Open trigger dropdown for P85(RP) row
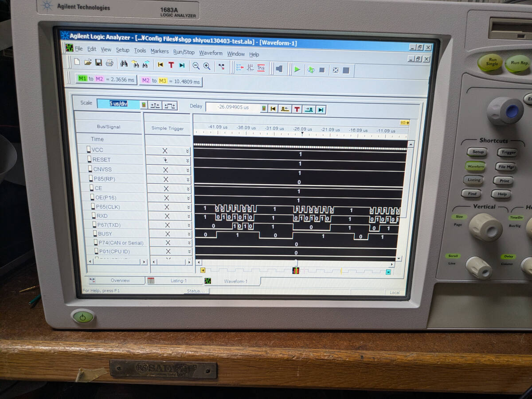Viewport: 532px width, 399px height. click(x=188, y=179)
